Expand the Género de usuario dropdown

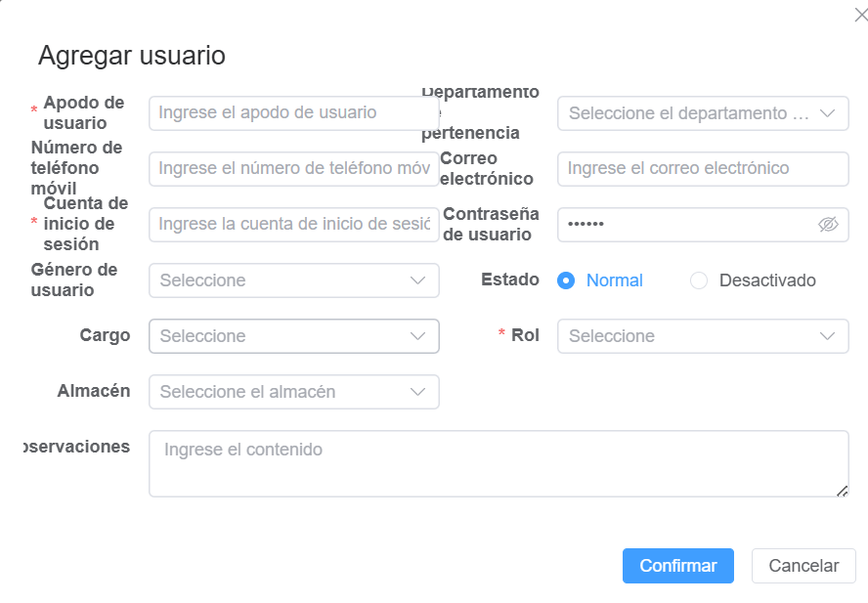click(x=293, y=280)
